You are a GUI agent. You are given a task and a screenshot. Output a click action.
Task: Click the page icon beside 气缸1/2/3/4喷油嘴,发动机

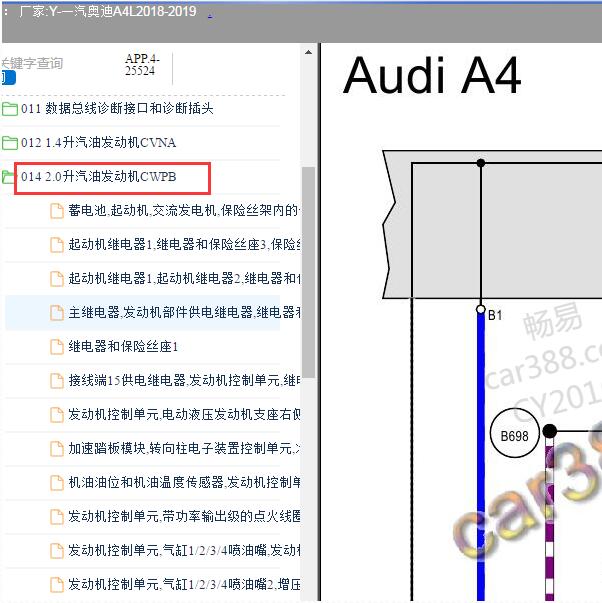click(57, 550)
